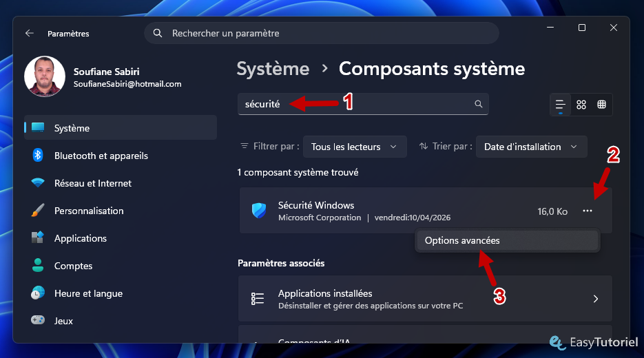Focus the Rechercher un paramètre search box

322,33
